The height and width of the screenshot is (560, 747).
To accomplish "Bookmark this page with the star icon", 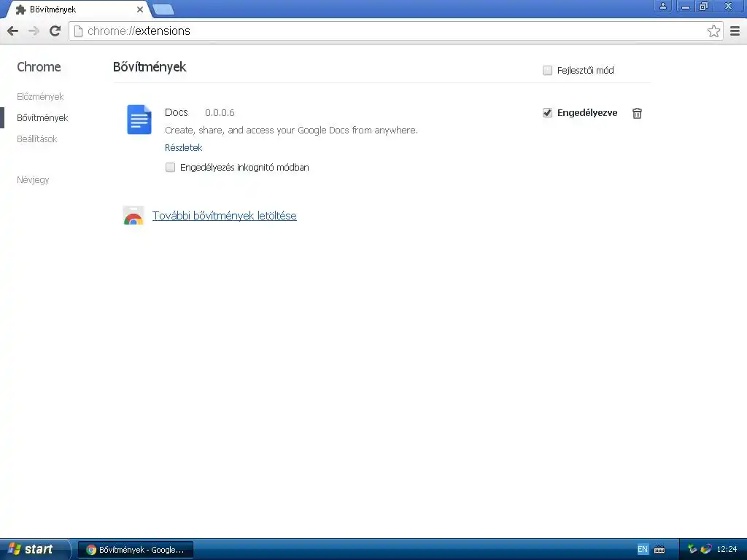I will (713, 31).
